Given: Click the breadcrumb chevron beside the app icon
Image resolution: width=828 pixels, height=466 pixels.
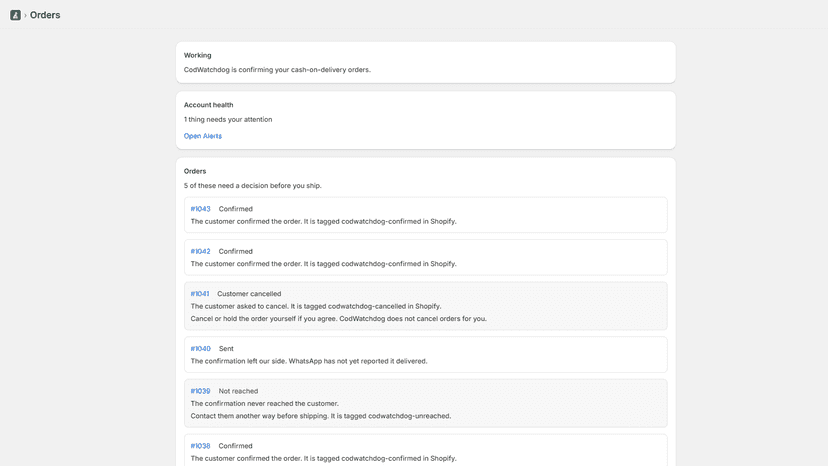Looking at the screenshot, I should pyautogui.click(x=25, y=15).
